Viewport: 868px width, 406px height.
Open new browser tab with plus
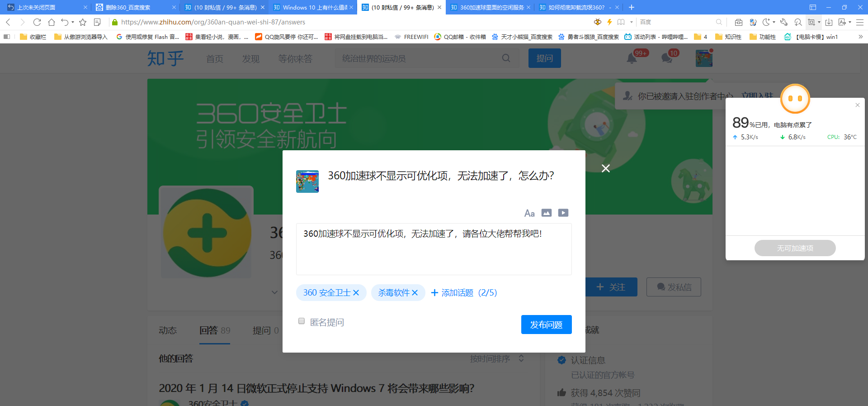(x=632, y=7)
